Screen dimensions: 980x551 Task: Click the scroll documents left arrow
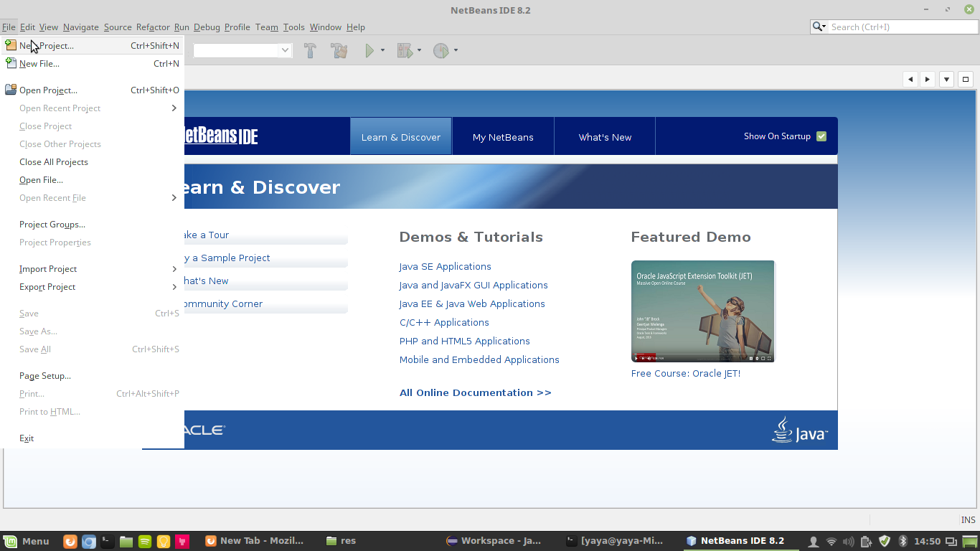tap(910, 79)
